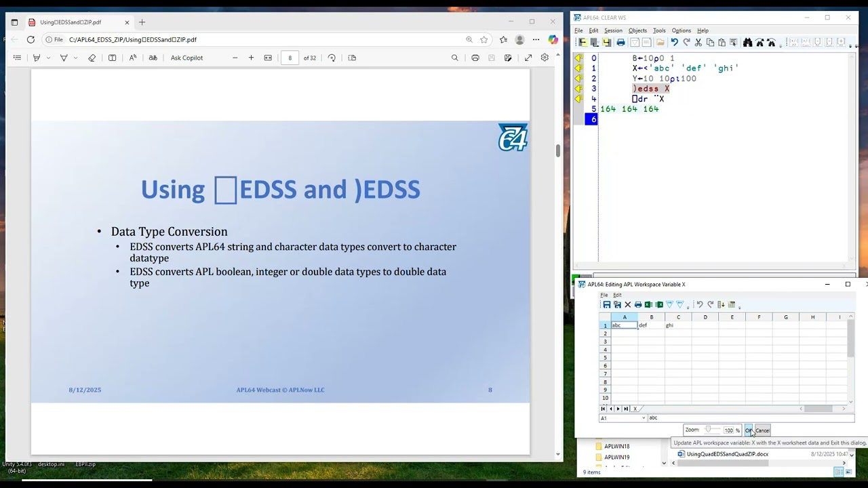Open the Session menu in APL64

click(x=613, y=30)
